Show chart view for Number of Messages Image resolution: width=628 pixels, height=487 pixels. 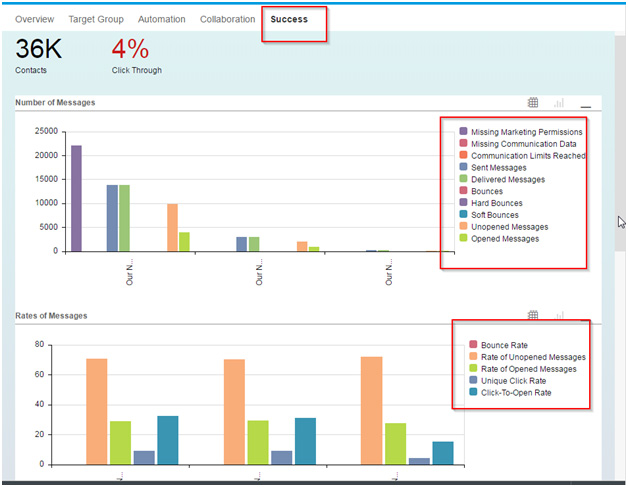click(x=559, y=103)
